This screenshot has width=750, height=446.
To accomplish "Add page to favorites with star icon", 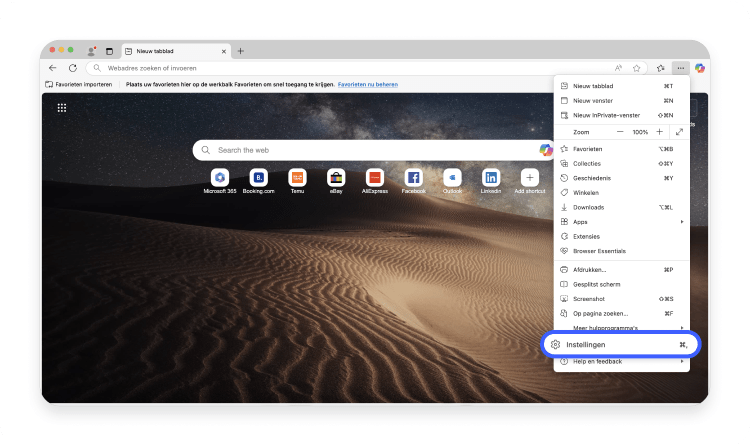I will pyautogui.click(x=637, y=68).
